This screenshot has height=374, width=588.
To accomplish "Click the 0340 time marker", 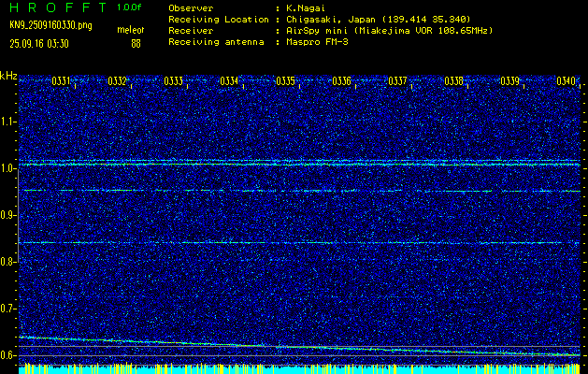I will pos(566,81).
